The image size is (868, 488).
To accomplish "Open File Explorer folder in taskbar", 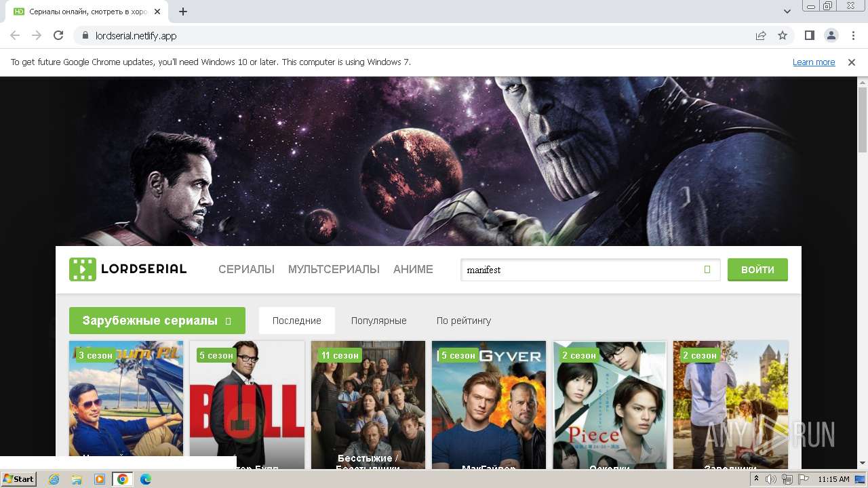I will point(77,479).
